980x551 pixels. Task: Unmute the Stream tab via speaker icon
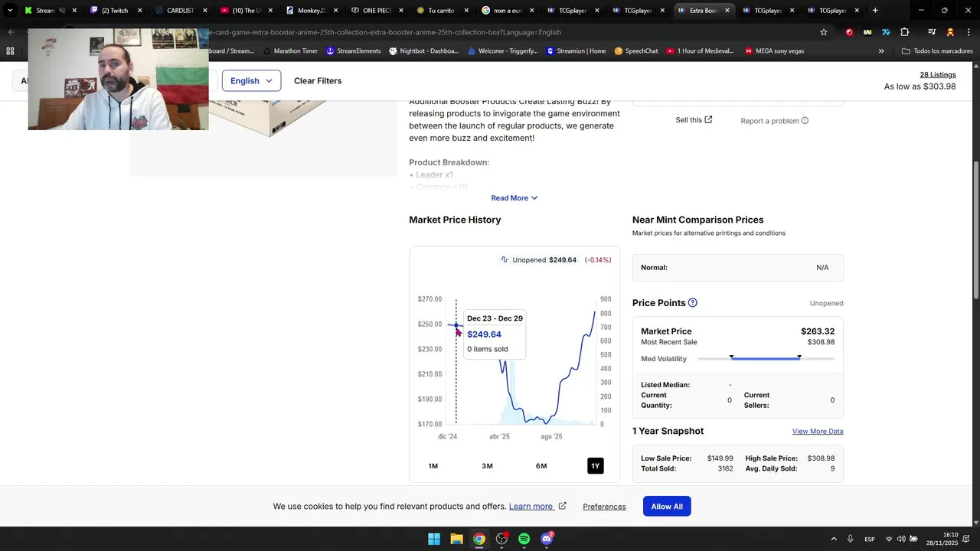(x=62, y=11)
